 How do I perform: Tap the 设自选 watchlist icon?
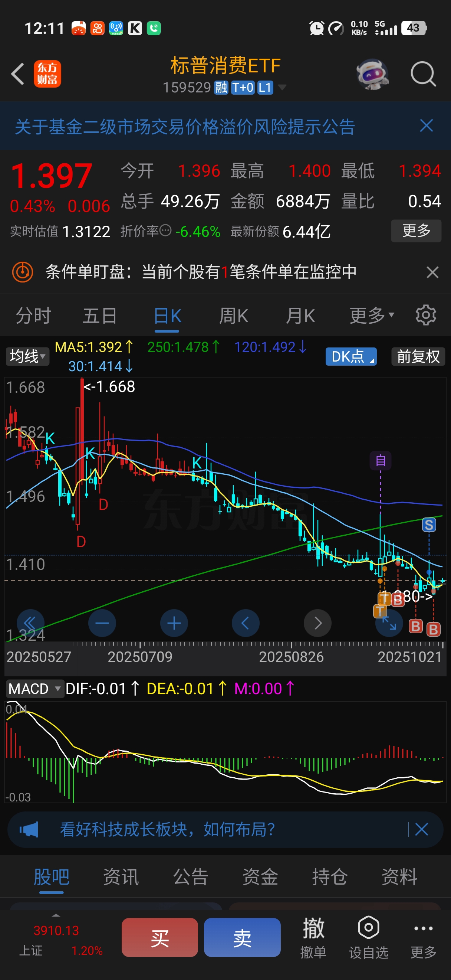pos(369,938)
